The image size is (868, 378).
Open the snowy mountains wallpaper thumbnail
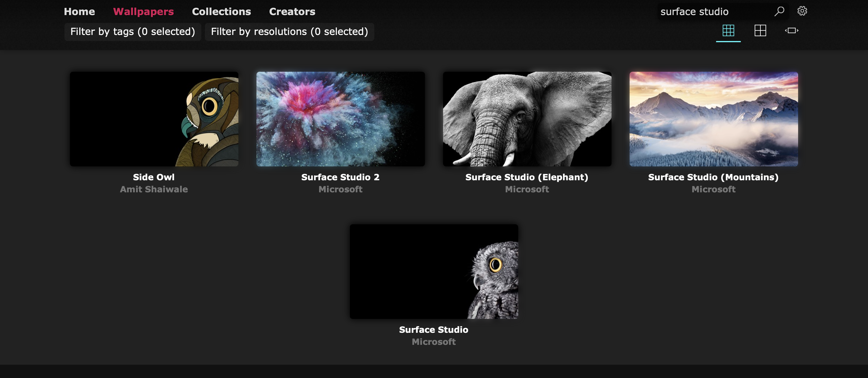[x=714, y=119]
